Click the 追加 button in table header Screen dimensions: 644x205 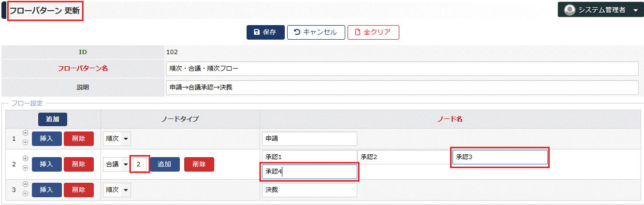(53, 119)
